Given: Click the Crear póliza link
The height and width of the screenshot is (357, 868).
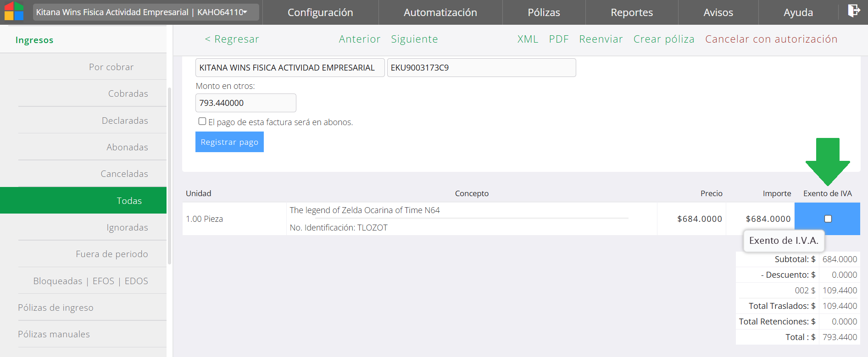Looking at the screenshot, I should [663, 39].
